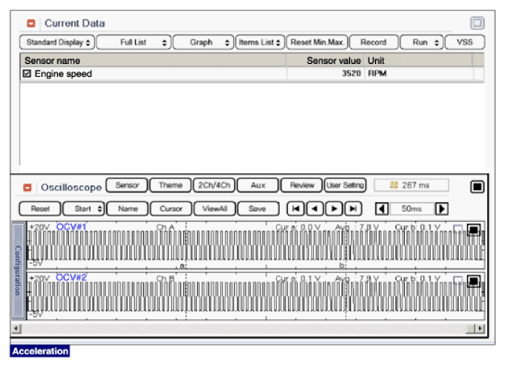Jump to first waveform frame
The width and height of the screenshot is (505, 367).
point(295,209)
